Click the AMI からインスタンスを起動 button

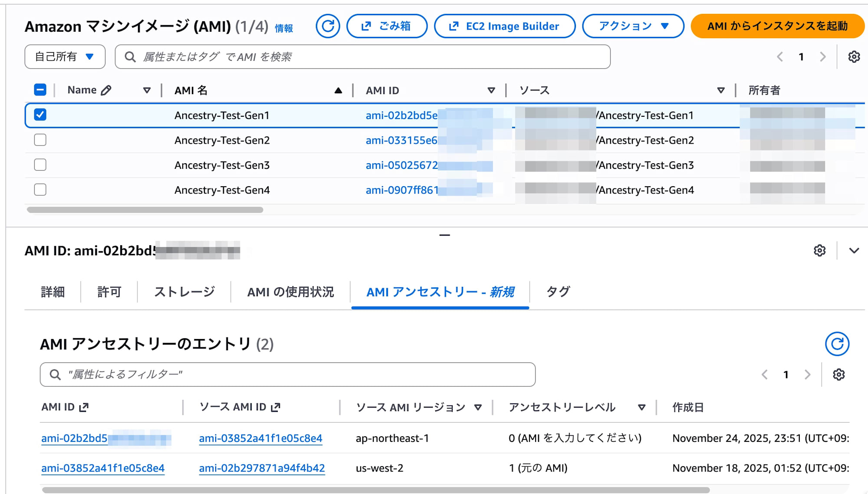pyautogui.click(x=777, y=26)
